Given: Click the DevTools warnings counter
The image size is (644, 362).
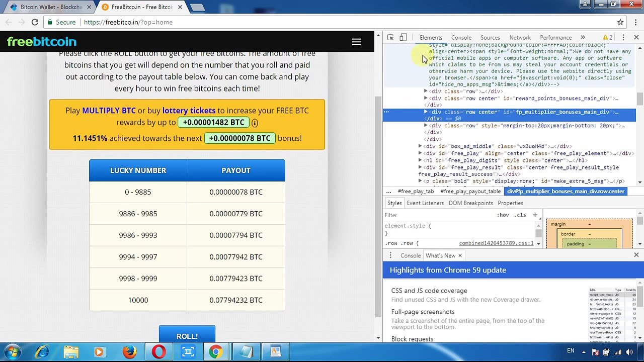Looking at the screenshot, I should (608, 38).
